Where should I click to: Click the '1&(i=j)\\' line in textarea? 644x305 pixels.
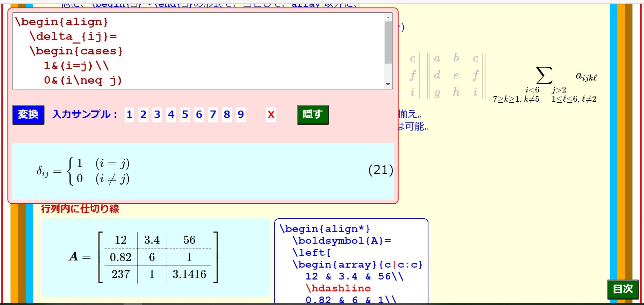pos(76,66)
